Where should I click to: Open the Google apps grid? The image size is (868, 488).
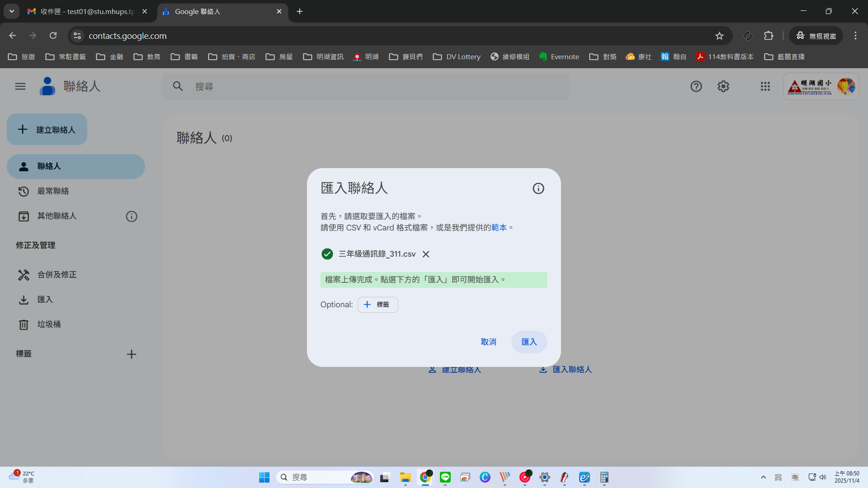pos(765,86)
